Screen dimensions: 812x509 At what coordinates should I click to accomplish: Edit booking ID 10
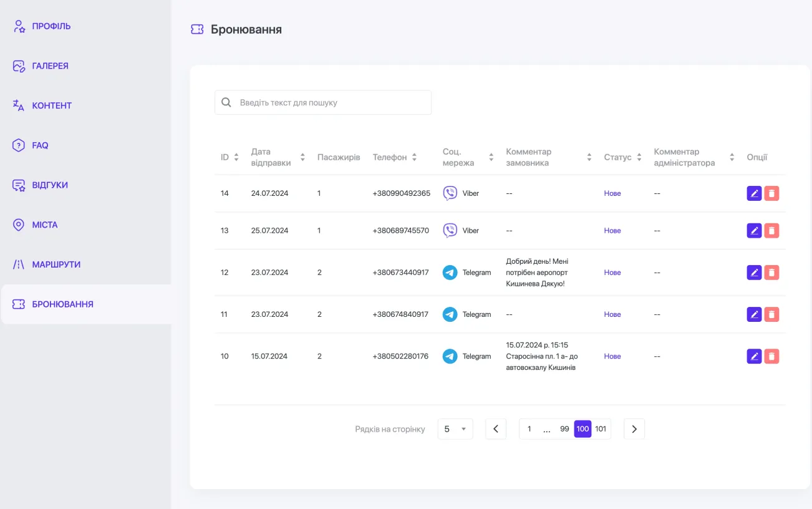tap(754, 356)
